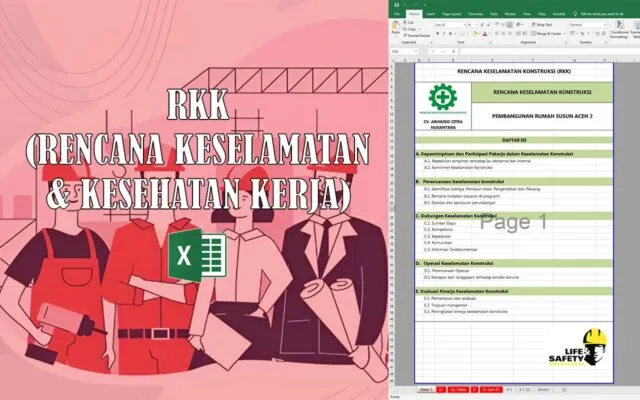
Task: Select the Sheet1 worksheet tab
Action: 543,390
